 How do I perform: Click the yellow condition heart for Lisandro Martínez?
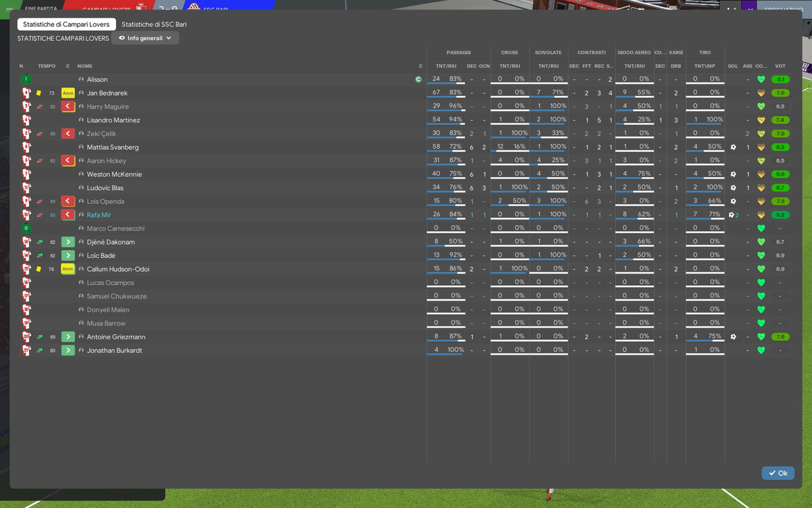(761, 120)
